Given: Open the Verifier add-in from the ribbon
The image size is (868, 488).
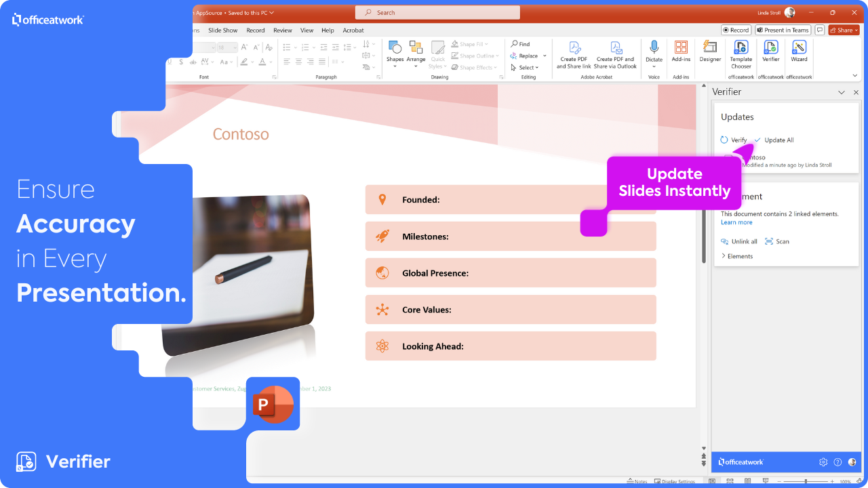Looking at the screenshot, I should 770,52.
